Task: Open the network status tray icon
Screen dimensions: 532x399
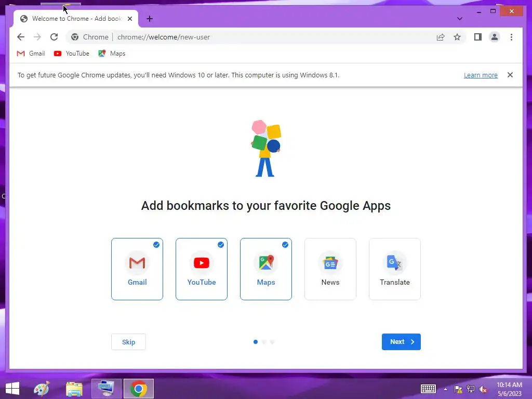Action: (471, 389)
